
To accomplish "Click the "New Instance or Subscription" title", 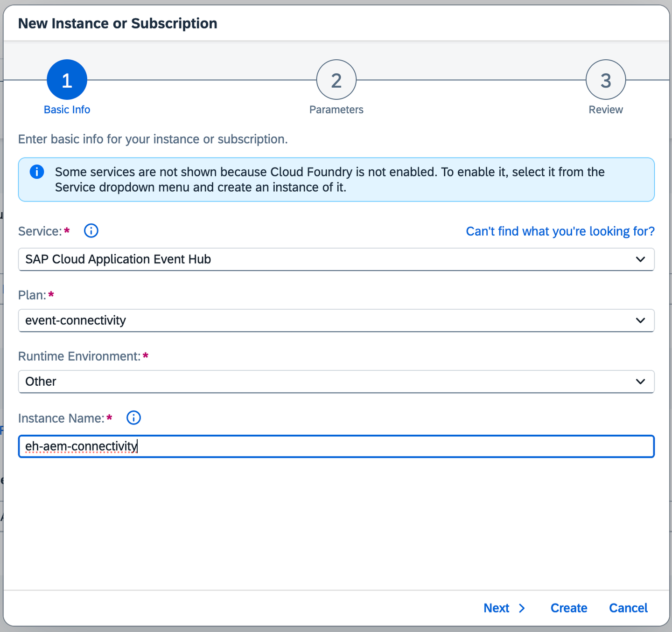I will (118, 23).
